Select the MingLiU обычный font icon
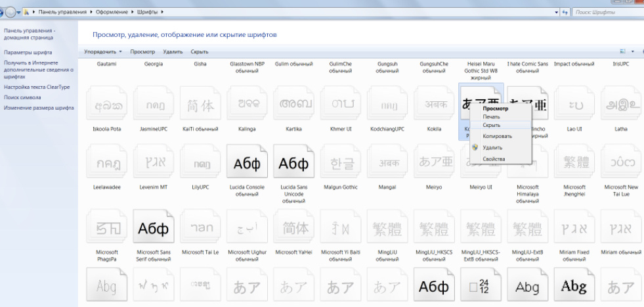This screenshot has width=644, height=307. [x=387, y=227]
